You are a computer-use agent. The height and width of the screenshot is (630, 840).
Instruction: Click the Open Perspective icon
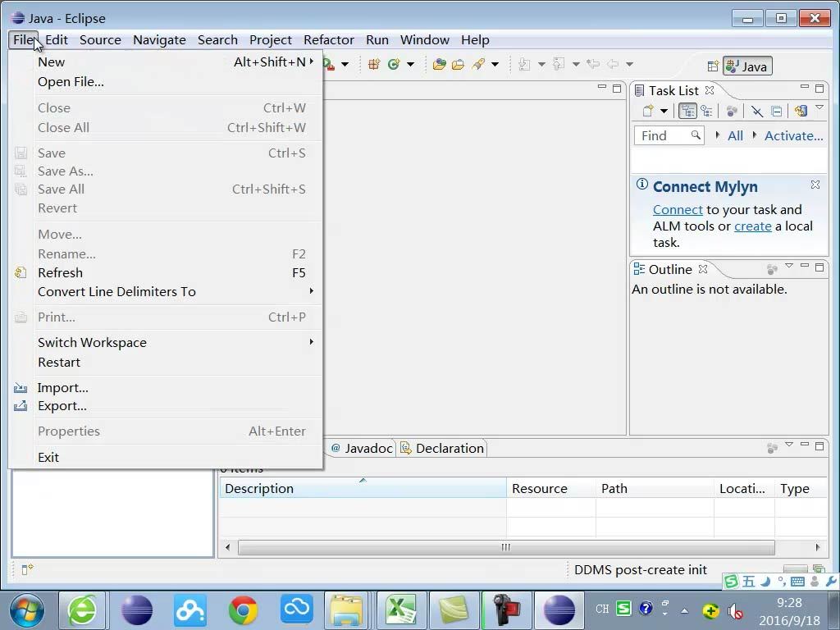click(713, 66)
